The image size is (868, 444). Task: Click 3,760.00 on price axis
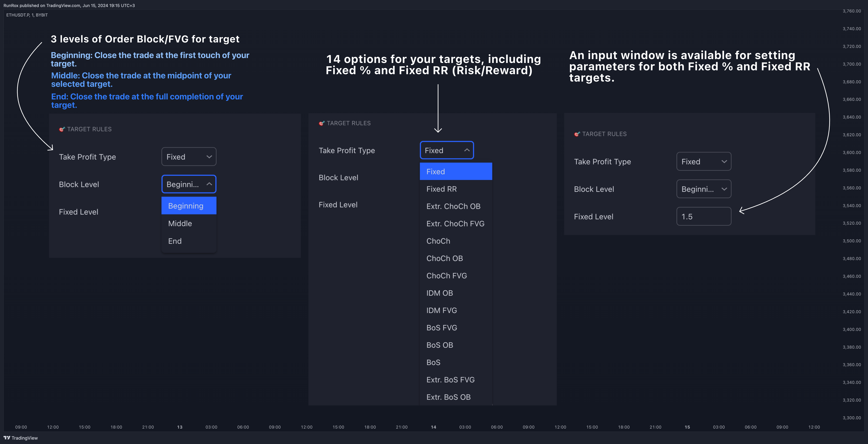click(x=852, y=11)
